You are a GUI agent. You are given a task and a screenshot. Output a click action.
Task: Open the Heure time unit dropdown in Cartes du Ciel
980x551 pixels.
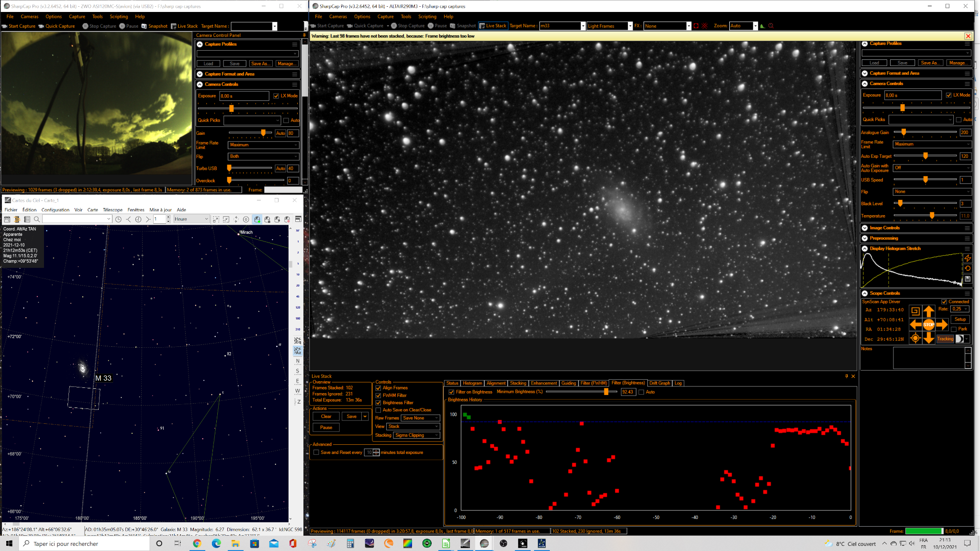(x=191, y=219)
